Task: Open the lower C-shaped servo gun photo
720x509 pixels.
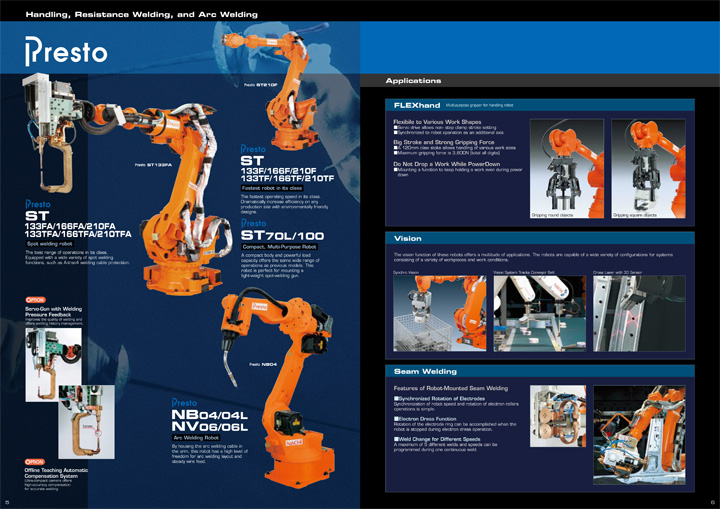Action: 86,422
